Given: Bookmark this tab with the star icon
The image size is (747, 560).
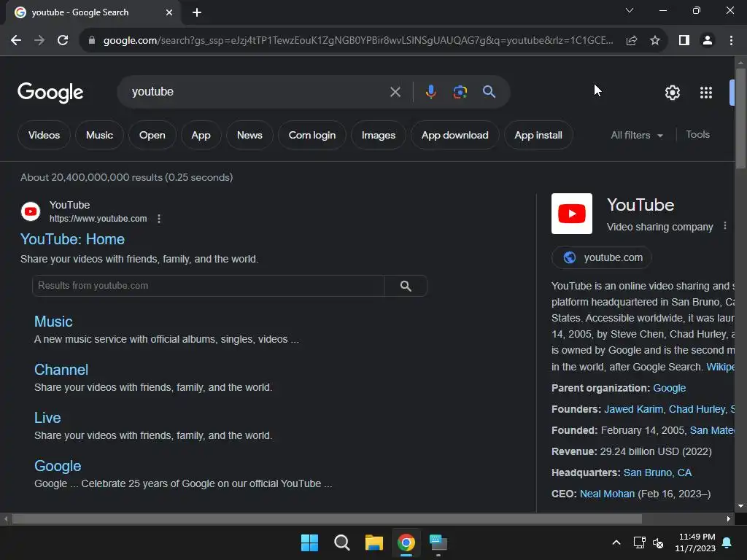Looking at the screenshot, I should coord(655,41).
